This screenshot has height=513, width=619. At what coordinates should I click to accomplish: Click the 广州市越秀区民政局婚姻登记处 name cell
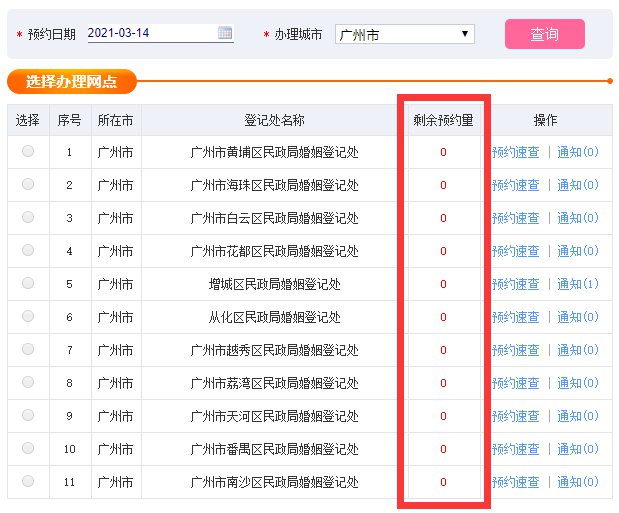click(x=274, y=350)
